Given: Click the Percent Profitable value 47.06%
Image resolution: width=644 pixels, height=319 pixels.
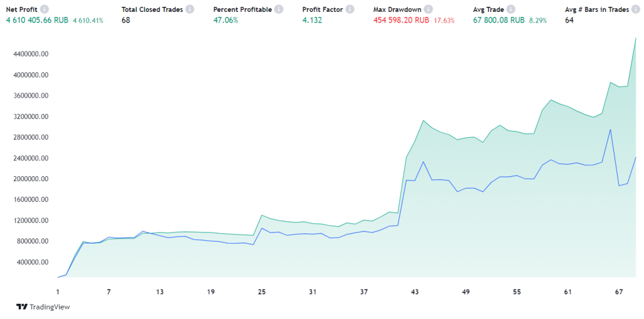Looking at the screenshot, I should point(226,20).
